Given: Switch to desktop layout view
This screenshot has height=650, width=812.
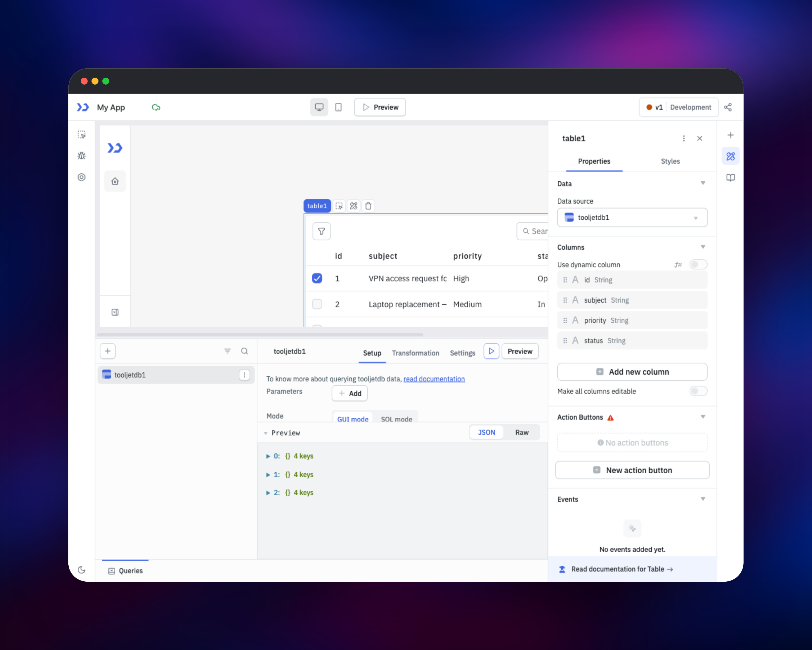Looking at the screenshot, I should tap(319, 107).
